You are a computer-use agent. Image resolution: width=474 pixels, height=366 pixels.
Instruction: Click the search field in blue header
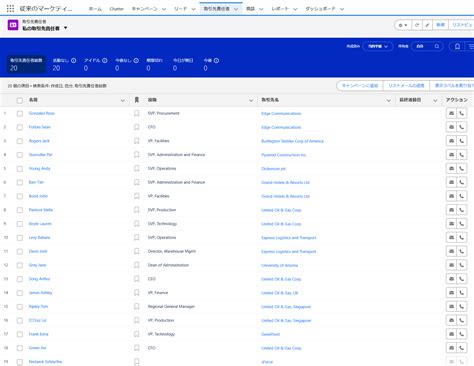click(x=427, y=46)
